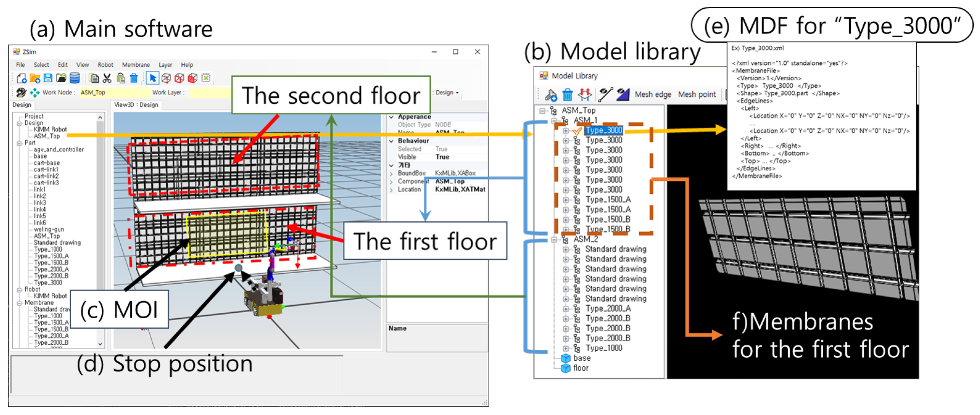Collapse the Behaviour property section
Viewport: 980px width, 415px height.
point(391,141)
